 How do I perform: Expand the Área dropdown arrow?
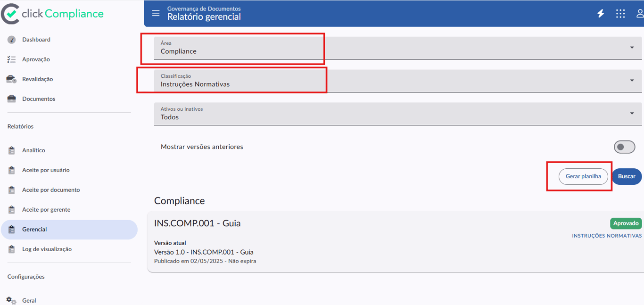632,48
